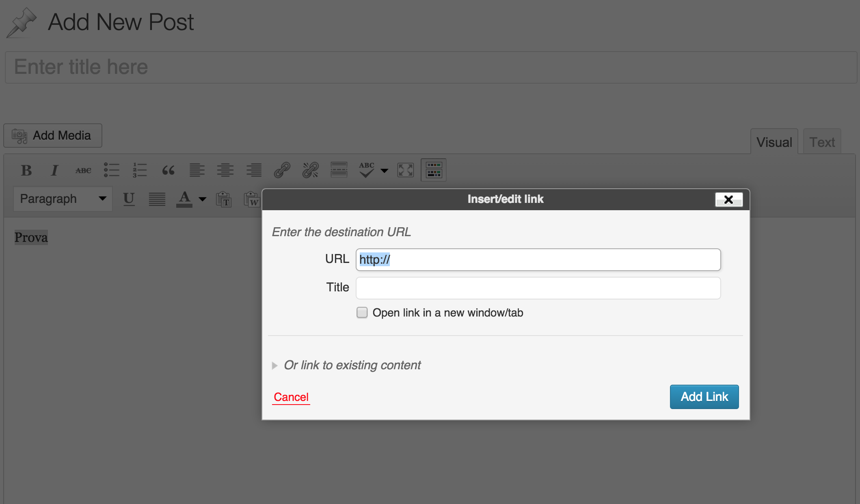The image size is (860, 504).
Task: Toggle the ABC spellchecker
Action: (366, 170)
